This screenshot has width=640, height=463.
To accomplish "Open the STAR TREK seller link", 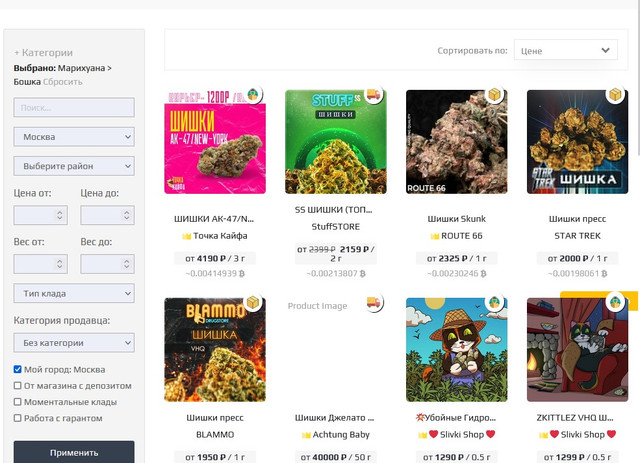I will pos(578,236).
